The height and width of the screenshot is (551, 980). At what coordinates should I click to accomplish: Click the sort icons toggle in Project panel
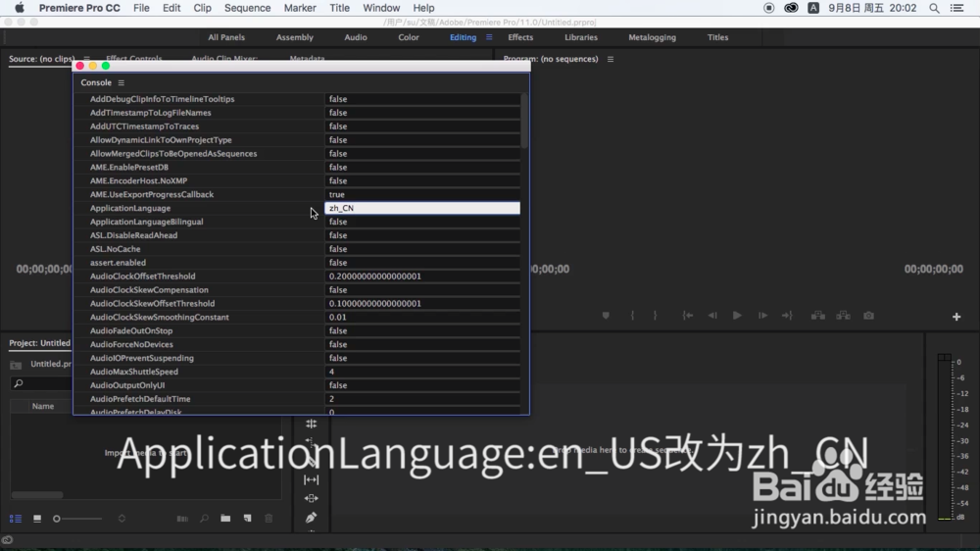pos(122,519)
